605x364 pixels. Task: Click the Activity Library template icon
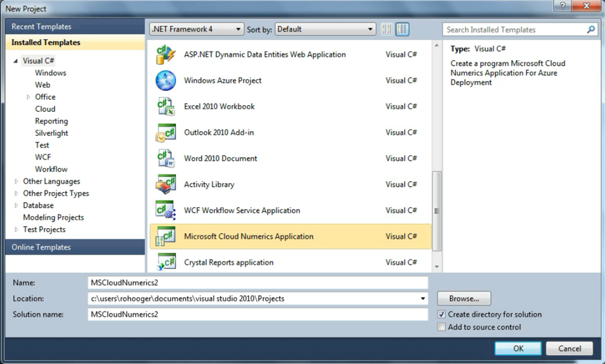pos(165,184)
